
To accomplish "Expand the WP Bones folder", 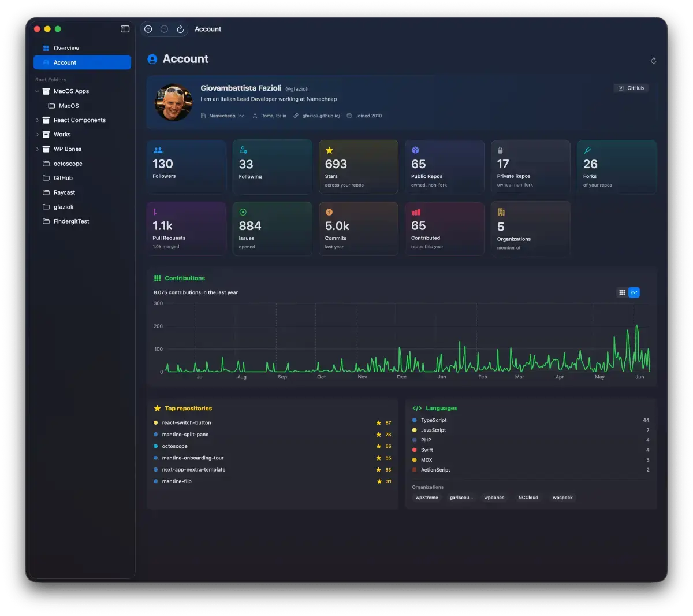I will [x=38, y=149].
